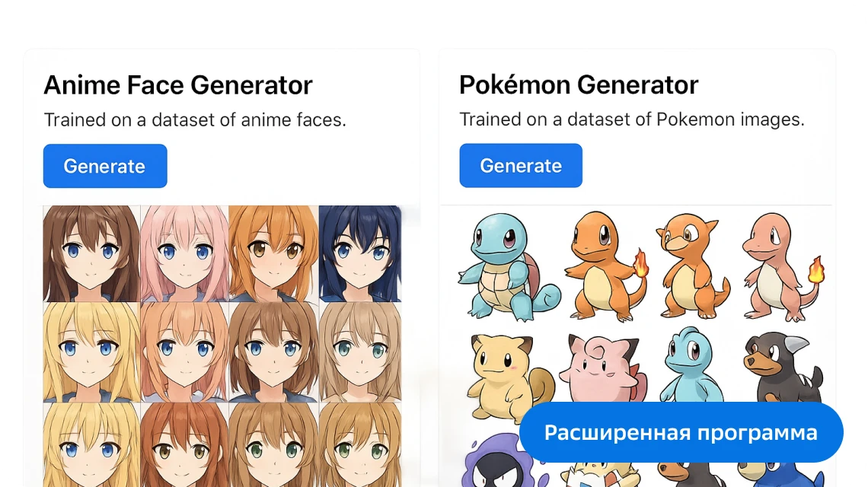The height and width of the screenshot is (487, 868).
Task: Choose the orange duck-billed dinosaur Pokémon
Action: click(x=692, y=266)
